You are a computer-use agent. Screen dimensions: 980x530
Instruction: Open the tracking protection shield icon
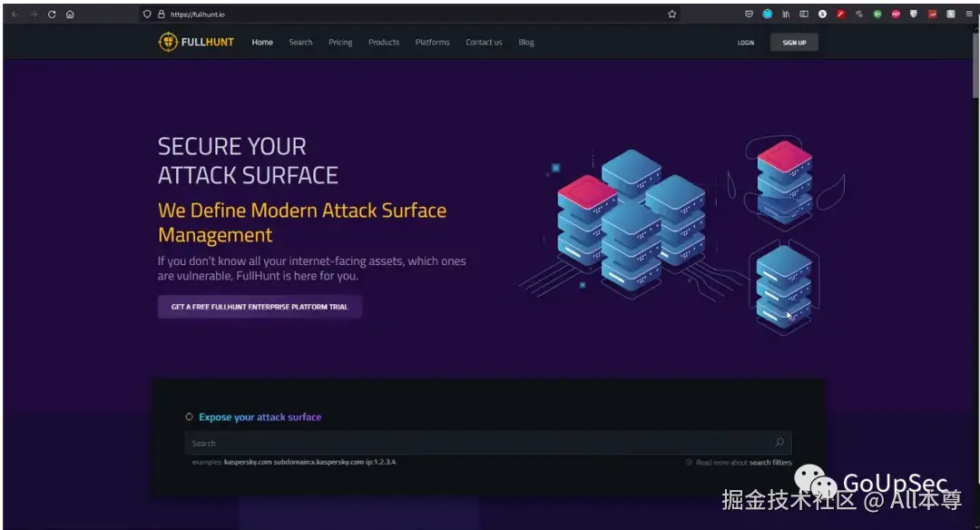[147, 14]
